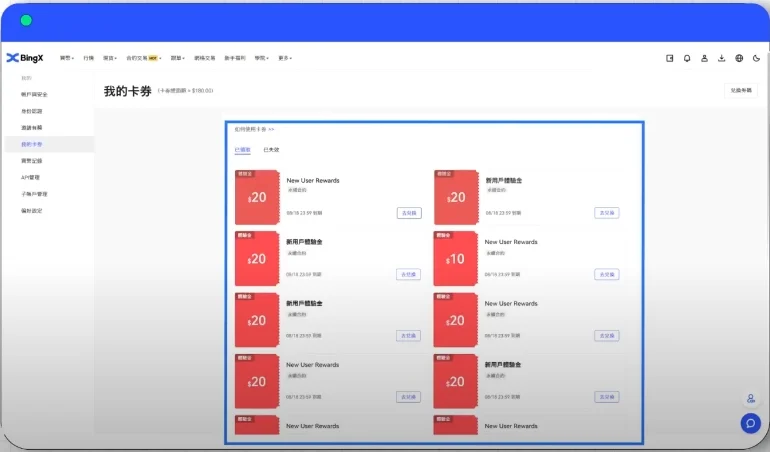The width and height of the screenshot is (770, 452).
Task: Expand the 更多 more dropdown
Action: pos(285,58)
